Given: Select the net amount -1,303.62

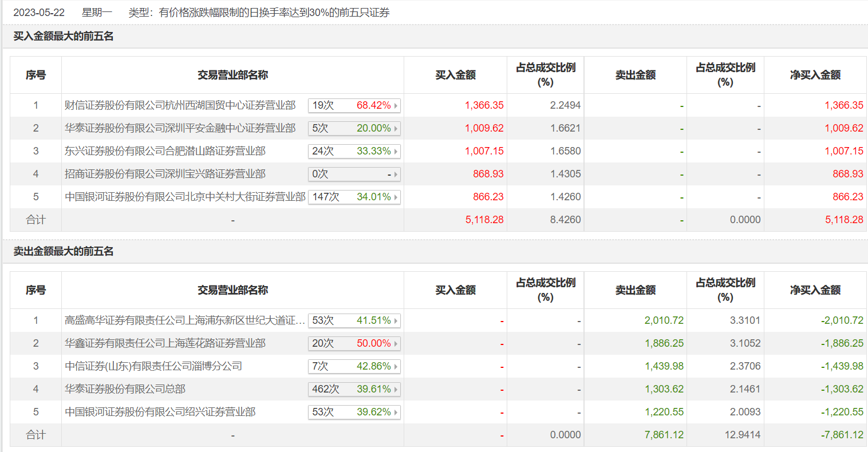Looking at the screenshot, I should 842,389.
